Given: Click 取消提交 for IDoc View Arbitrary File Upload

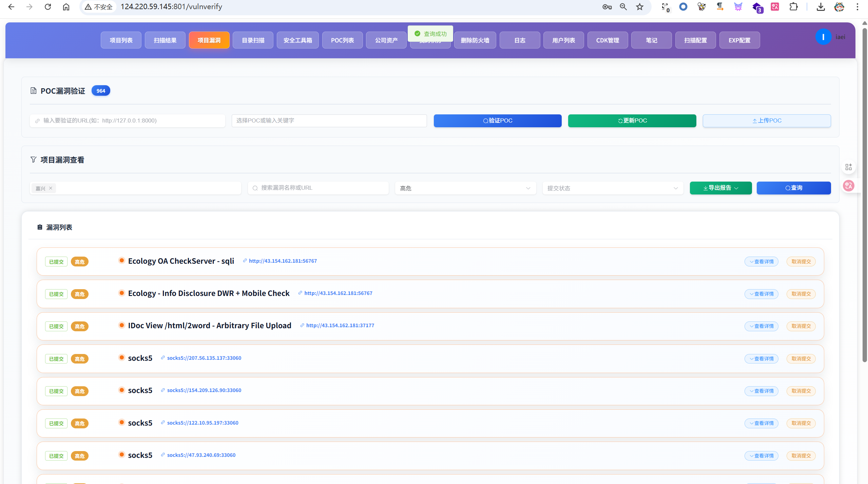Looking at the screenshot, I should [x=801, y=326].
